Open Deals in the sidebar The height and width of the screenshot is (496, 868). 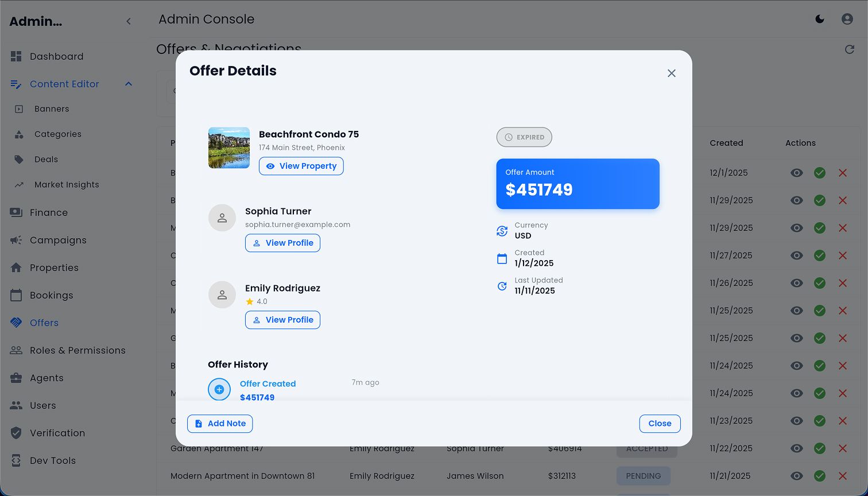(46, 160)
